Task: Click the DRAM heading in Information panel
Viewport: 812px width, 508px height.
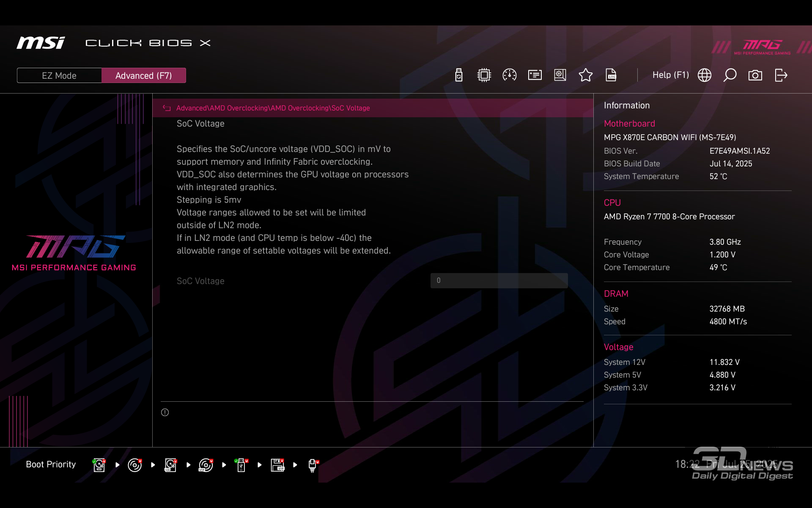Action: 616,294
